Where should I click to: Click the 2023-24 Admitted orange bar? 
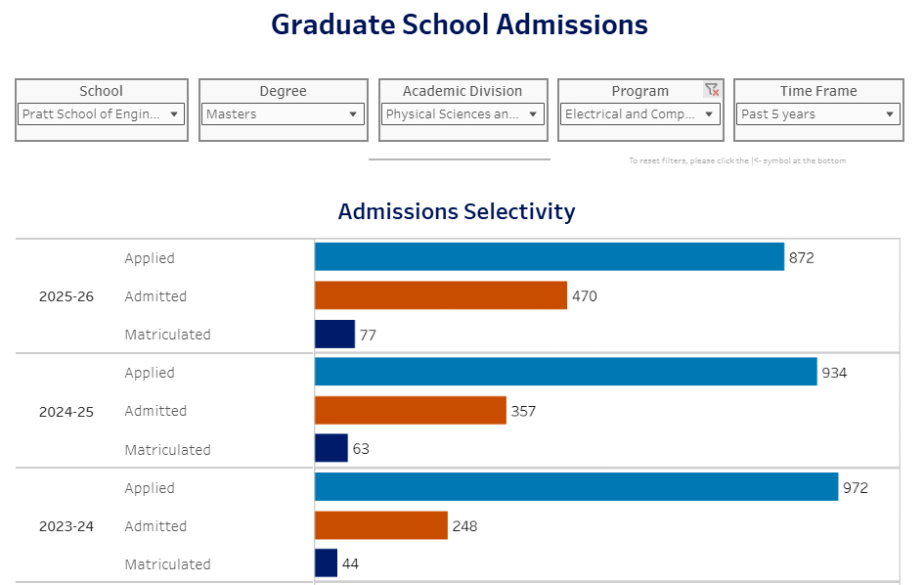[380, 525]
